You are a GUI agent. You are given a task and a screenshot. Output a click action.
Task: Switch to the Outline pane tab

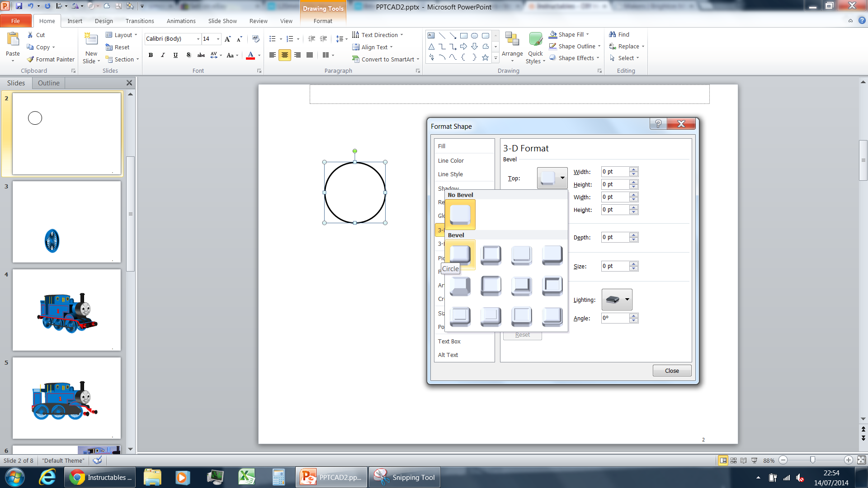click(x=48, y=83)
